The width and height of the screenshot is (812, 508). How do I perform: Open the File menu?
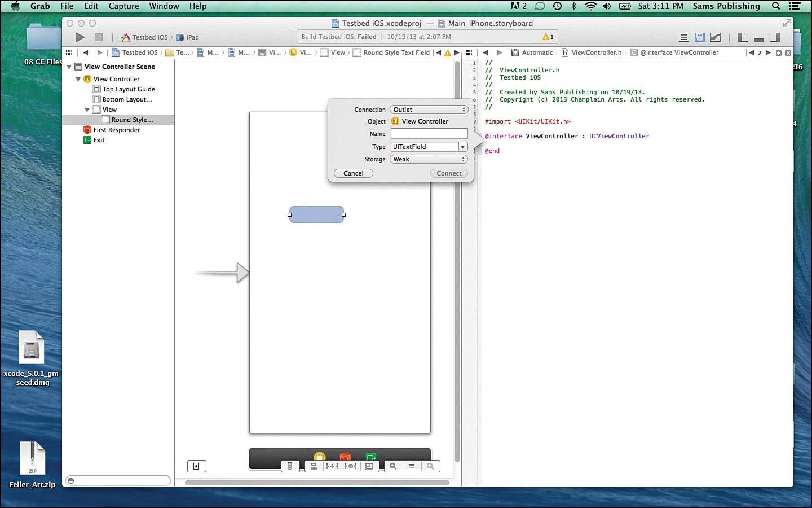(67, 6)
